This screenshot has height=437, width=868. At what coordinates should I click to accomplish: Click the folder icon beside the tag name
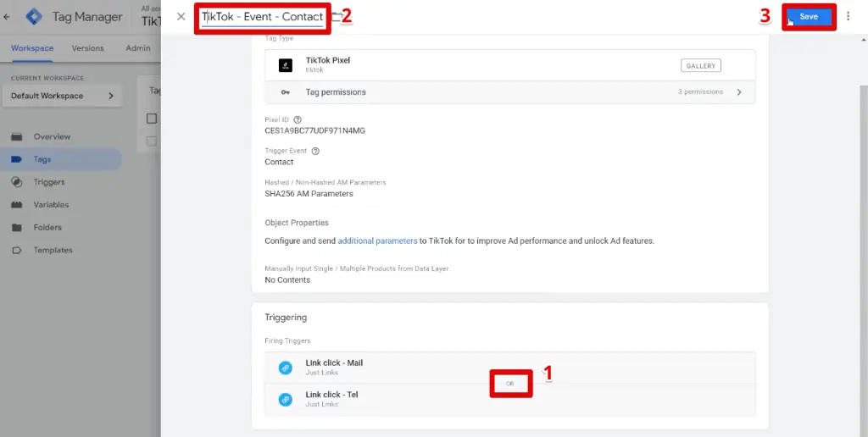coord(336,17)
